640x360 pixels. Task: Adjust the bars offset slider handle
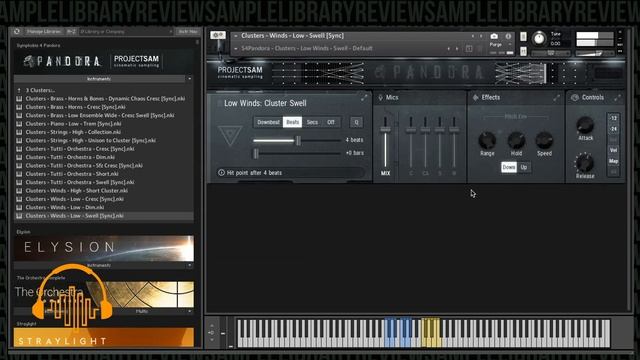(x=256, y=153)
